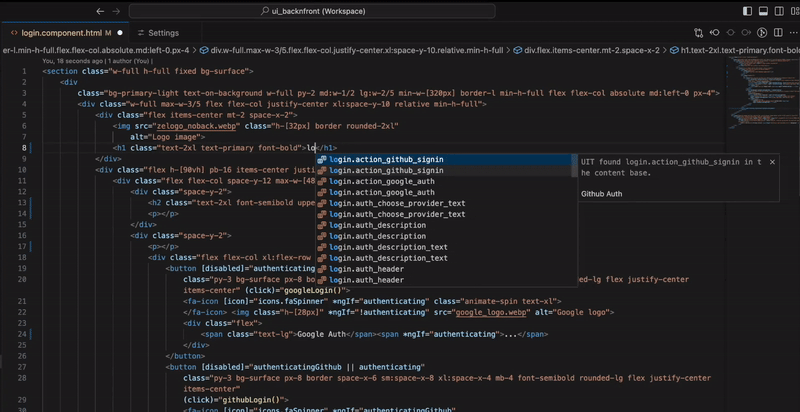Click the opening section tag on line 1

(148, 71)
